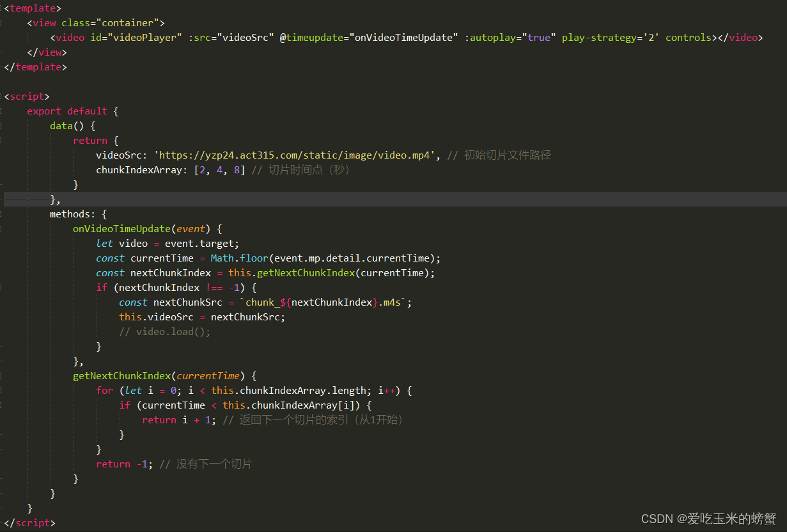
Task: Click the chunkIndexArray: property in data
Action: tap(142, 170)
